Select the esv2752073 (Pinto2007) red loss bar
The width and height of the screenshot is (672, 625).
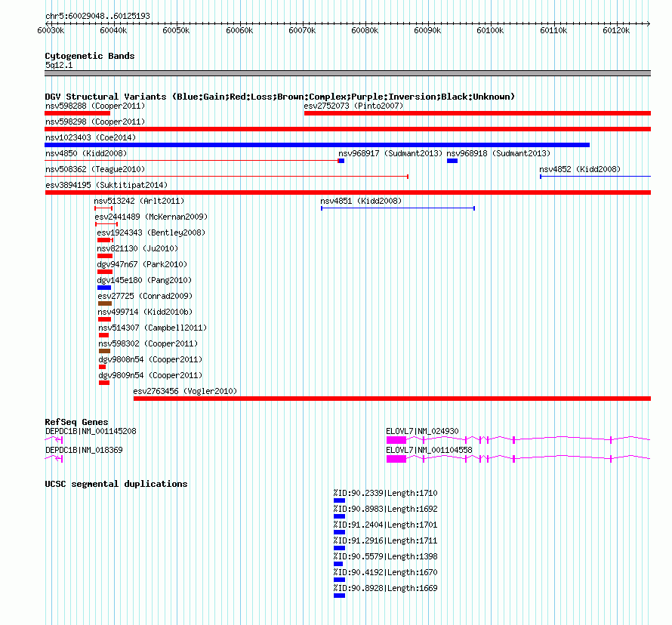pos(477,113)
